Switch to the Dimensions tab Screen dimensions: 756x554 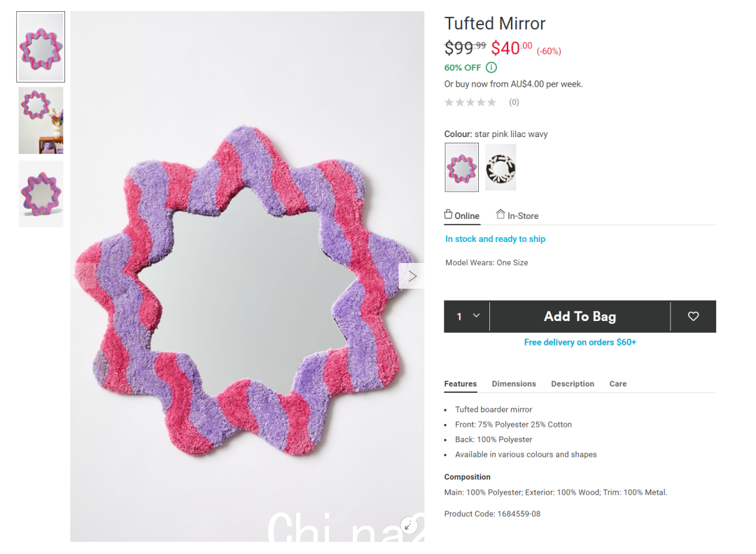pyautogui.click(x=514, y=384)
